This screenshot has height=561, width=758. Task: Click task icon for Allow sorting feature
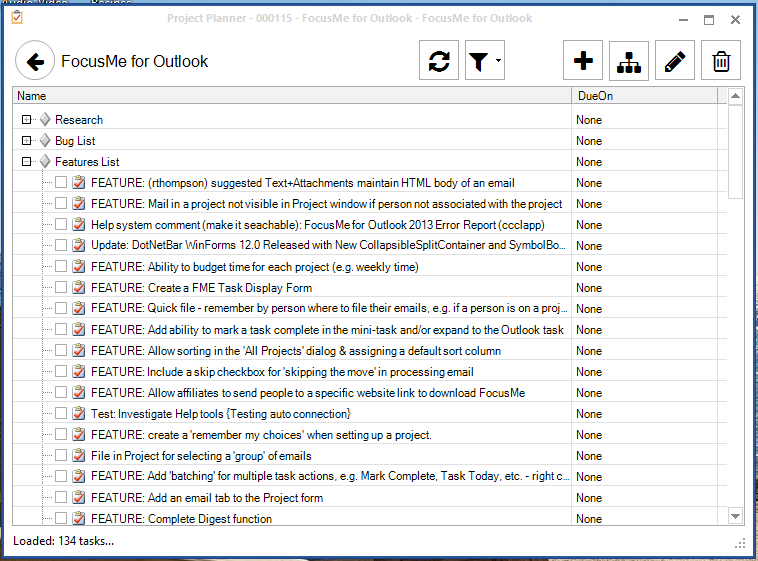coord(78,350)
